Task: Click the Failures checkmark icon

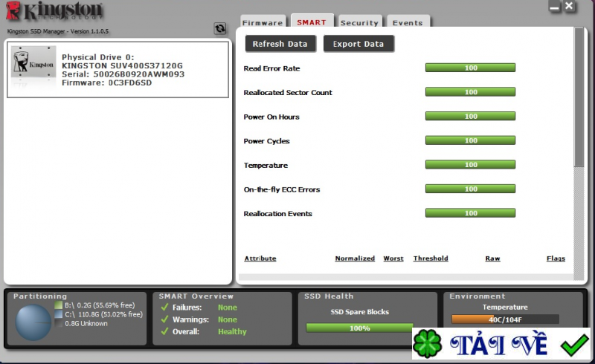Action: (164, 307)
